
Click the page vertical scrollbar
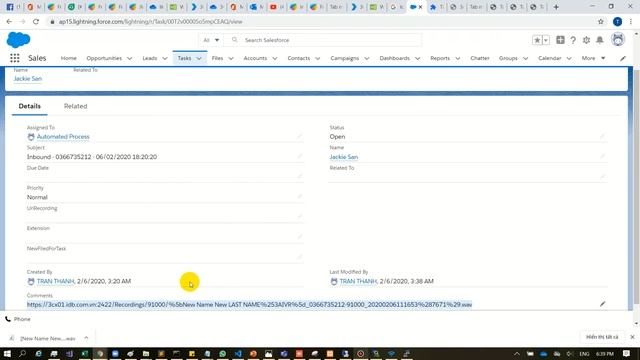(x=636, y=188)
